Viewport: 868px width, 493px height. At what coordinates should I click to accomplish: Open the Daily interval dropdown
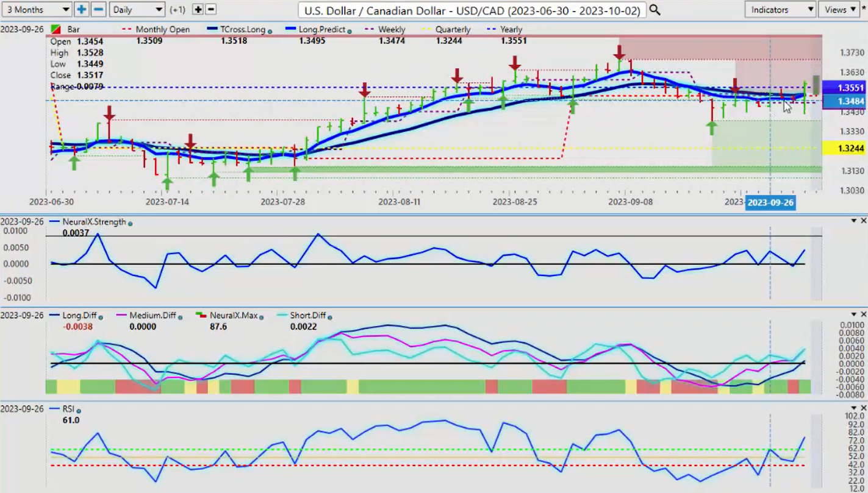click(x=137, y=9)
